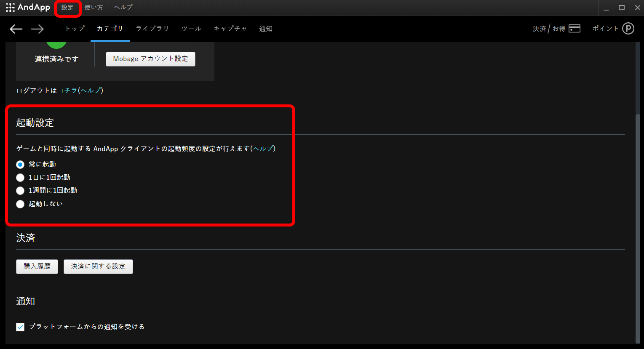Open the ヘルプ link beside logout text
The image size is (644, 349).
[x=91, y=91]
